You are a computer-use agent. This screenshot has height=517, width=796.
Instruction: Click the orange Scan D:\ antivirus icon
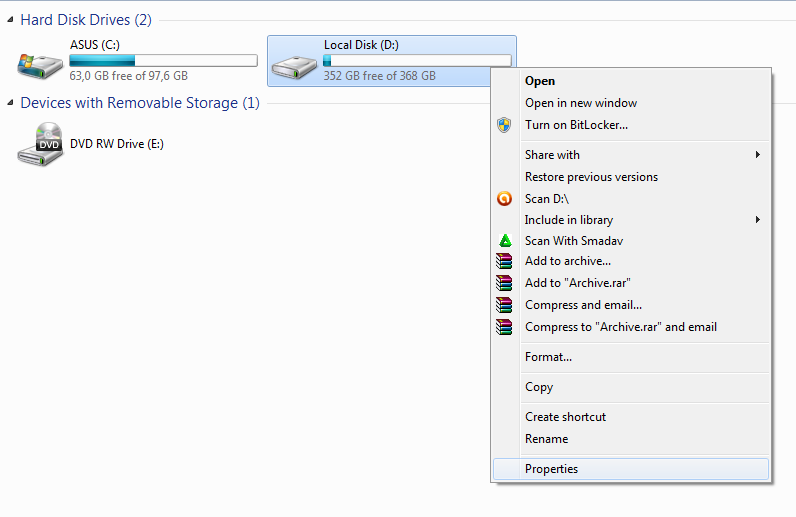pyautogui.click(x=504, y=199)
